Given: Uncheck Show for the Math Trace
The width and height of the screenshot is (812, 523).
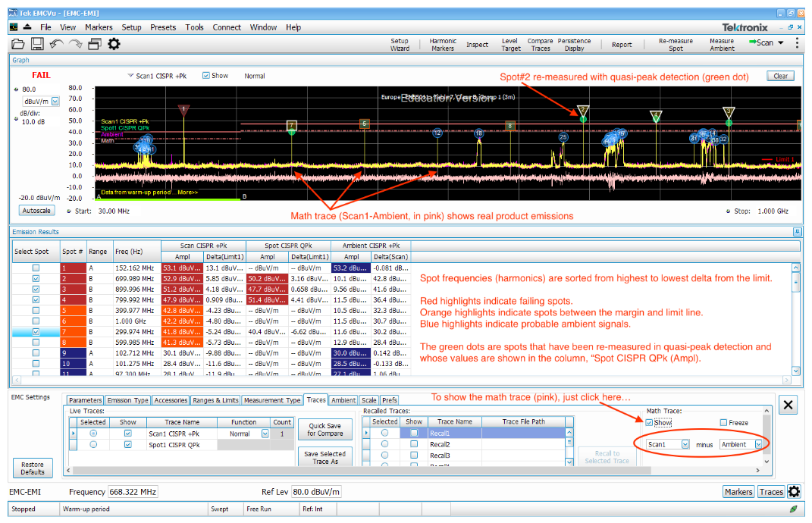Looking at the screenshot, I should (650, 421).
